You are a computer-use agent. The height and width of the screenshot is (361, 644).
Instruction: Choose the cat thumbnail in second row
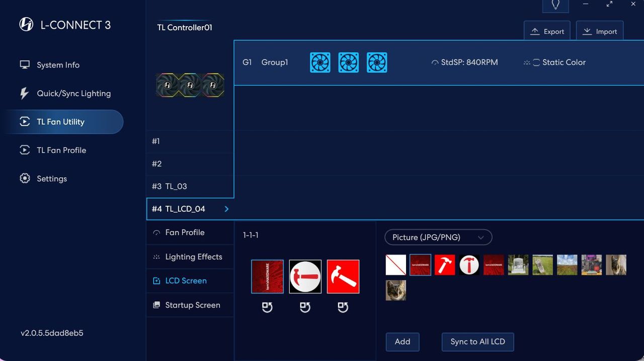pyautogui.click(x=396, y=291)
